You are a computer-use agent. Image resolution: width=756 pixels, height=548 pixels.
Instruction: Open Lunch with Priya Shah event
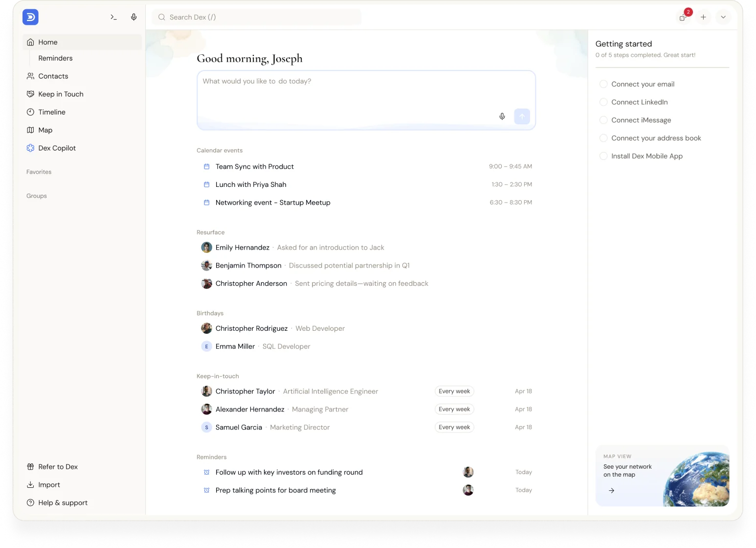point(366,184)
